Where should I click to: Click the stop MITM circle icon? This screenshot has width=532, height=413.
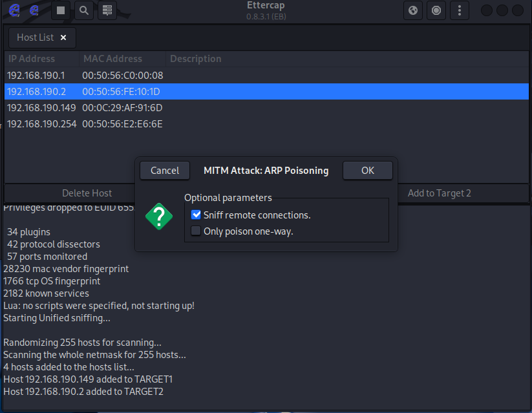tap(436, 10)
